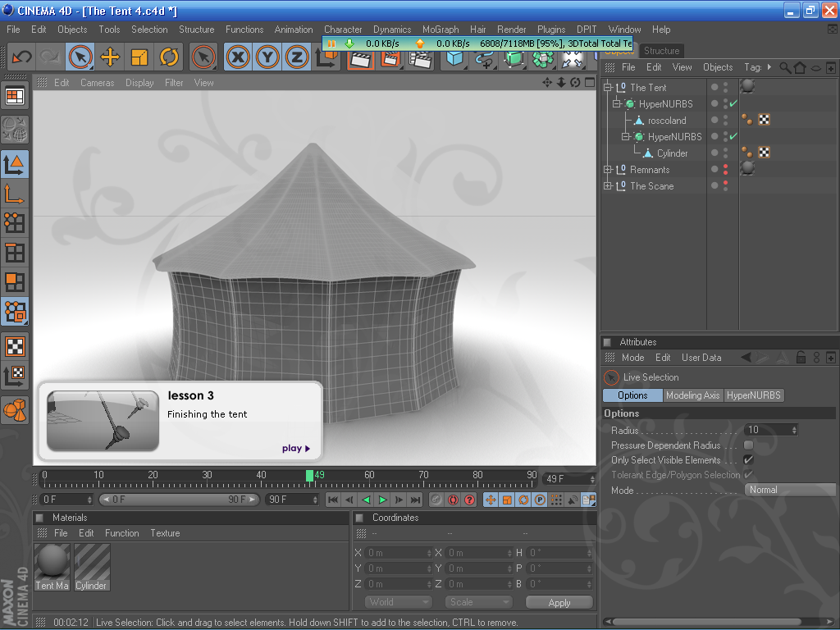This screenshot has width=840, height=630.
Task: Click the timeline marker at frame 49
Action: point(309,475)
